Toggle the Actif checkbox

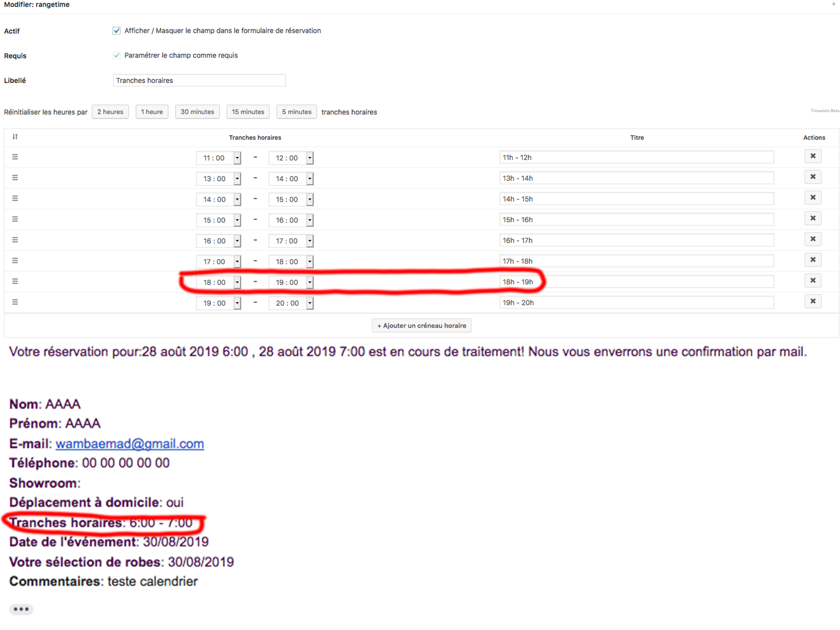pyautogui.click(x=116, y=31)
